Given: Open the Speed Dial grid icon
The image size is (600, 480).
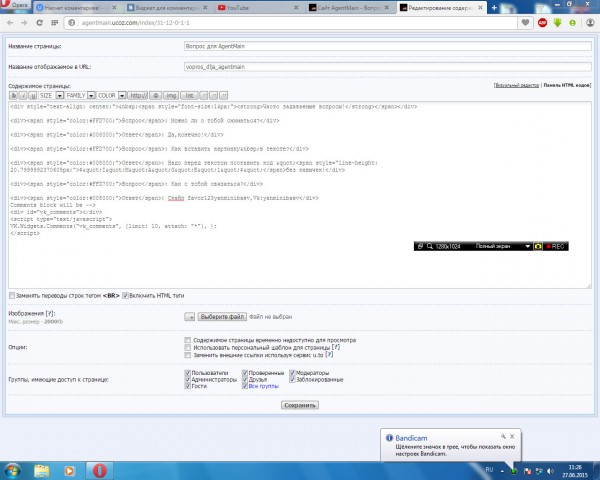Looking at the screenshot, I should click(x=55, y=23).
